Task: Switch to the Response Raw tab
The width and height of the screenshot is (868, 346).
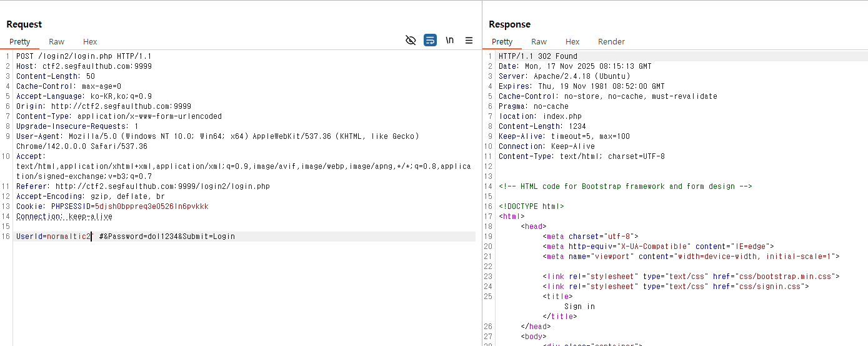Action: (x=539, y=42)
